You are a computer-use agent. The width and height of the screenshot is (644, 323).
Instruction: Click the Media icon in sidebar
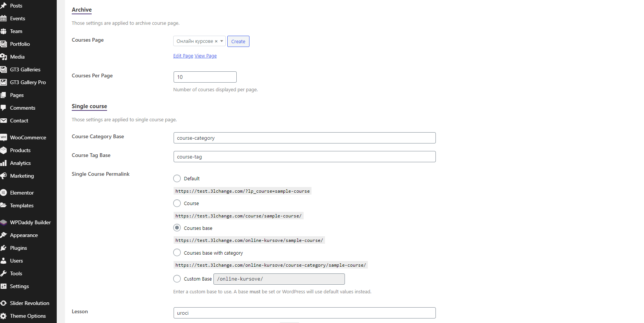[x=3, y=57]
